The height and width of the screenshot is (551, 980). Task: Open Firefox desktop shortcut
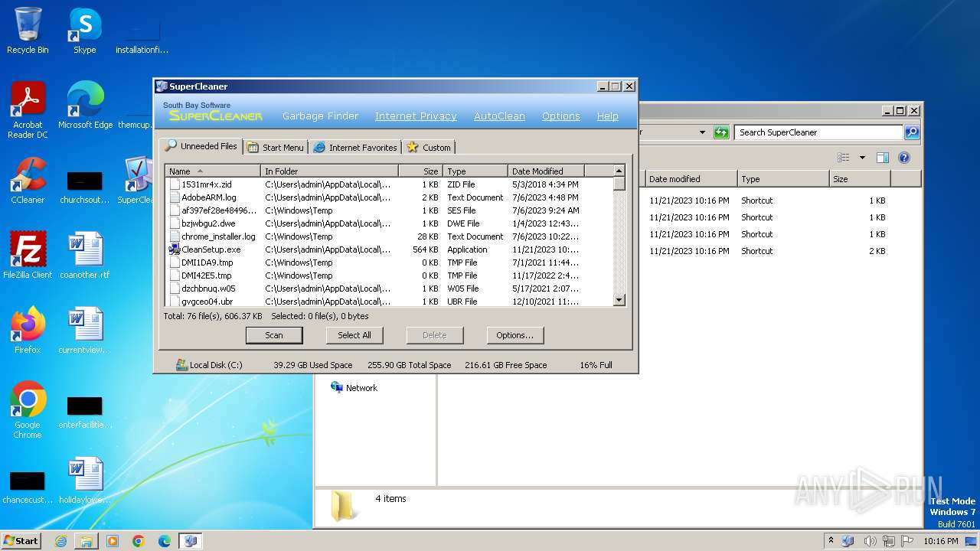coord(28,331)
